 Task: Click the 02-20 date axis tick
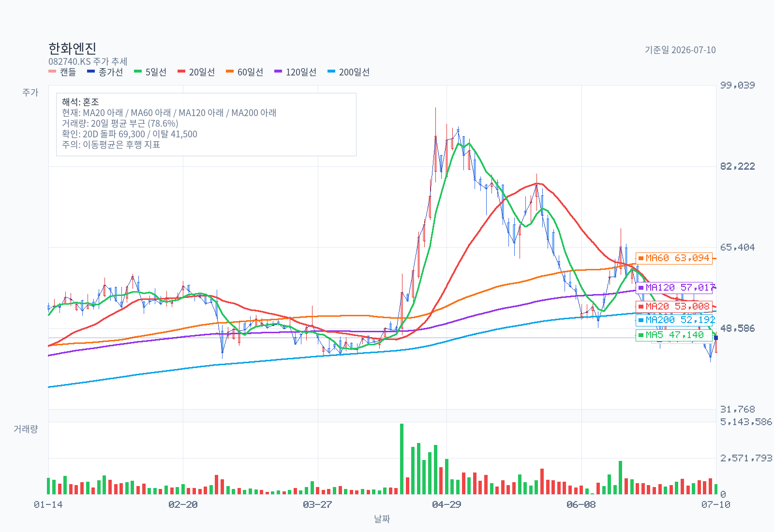coord(183,504)
